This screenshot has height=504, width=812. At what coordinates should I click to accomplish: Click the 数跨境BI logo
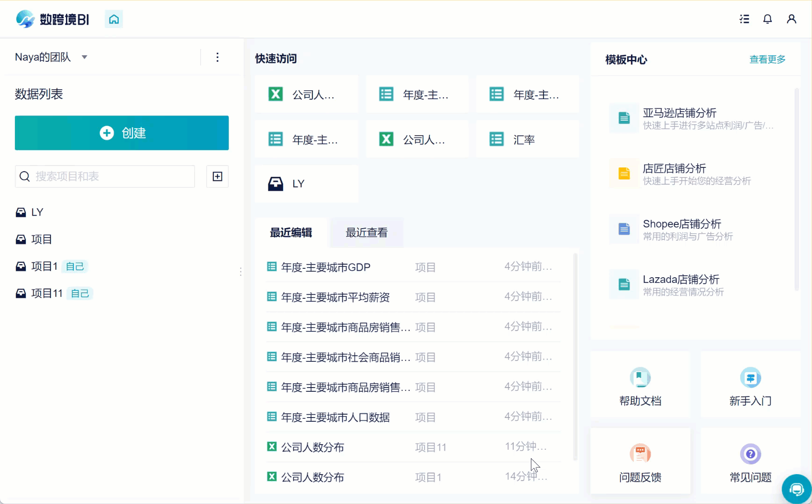pos(52,19)
